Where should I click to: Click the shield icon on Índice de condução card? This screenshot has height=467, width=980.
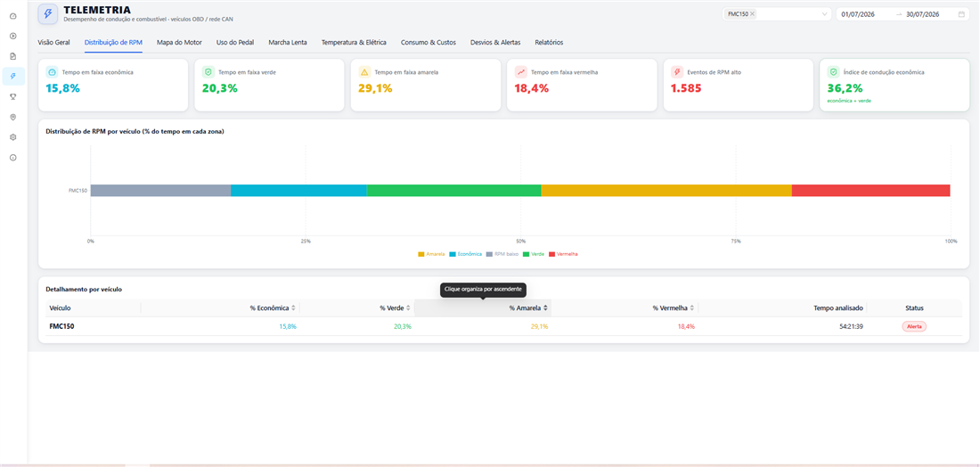(x=834, y=72)
